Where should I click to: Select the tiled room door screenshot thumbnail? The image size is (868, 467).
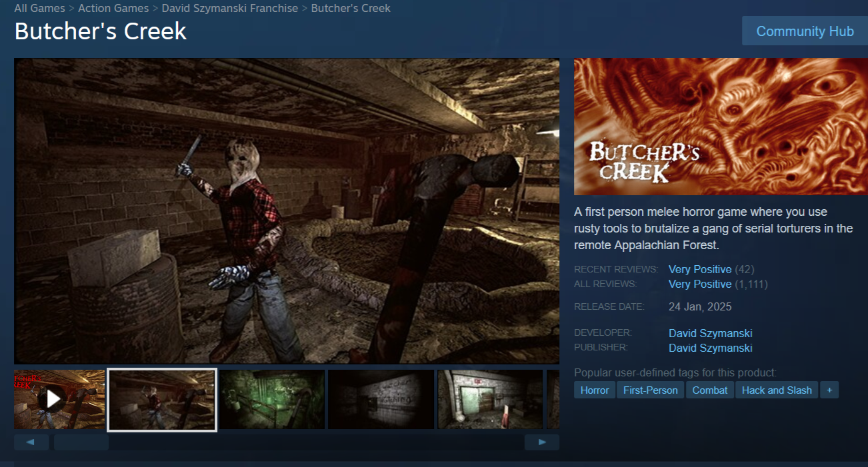(x=490, y=399)
